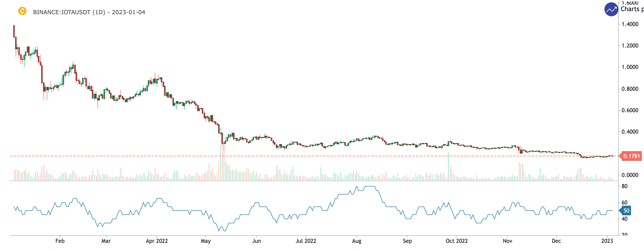
Task: Click the red 0.1781 current price tag
Action: (631, 156)
